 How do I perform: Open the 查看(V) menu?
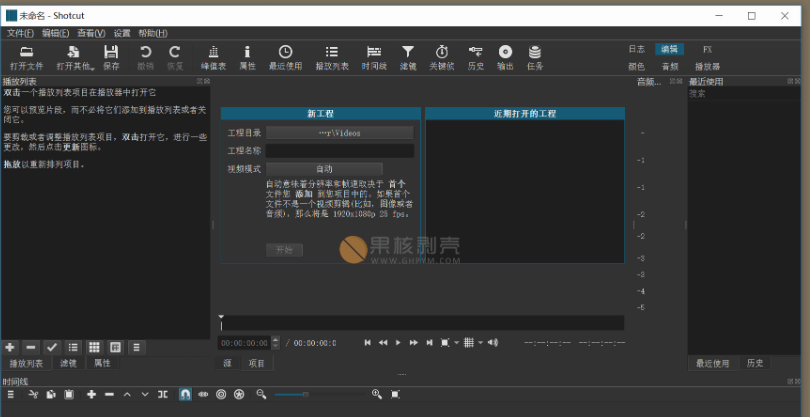(x=91, y=33)
